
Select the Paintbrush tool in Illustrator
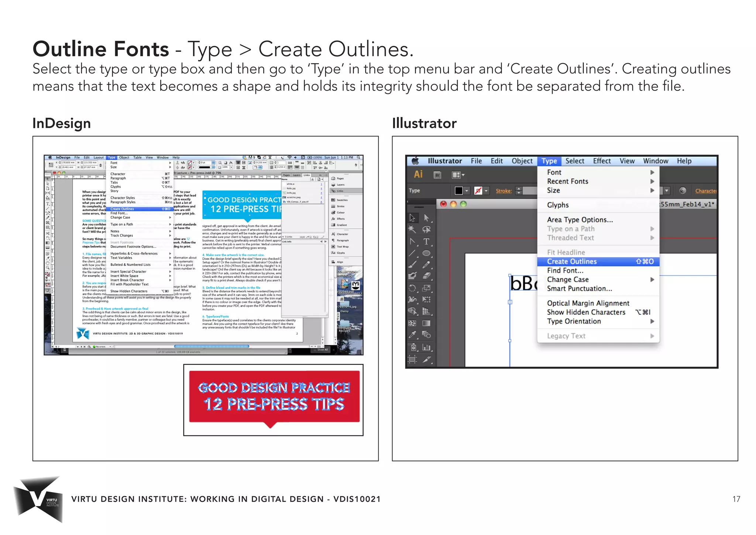(x=412, y=265)
